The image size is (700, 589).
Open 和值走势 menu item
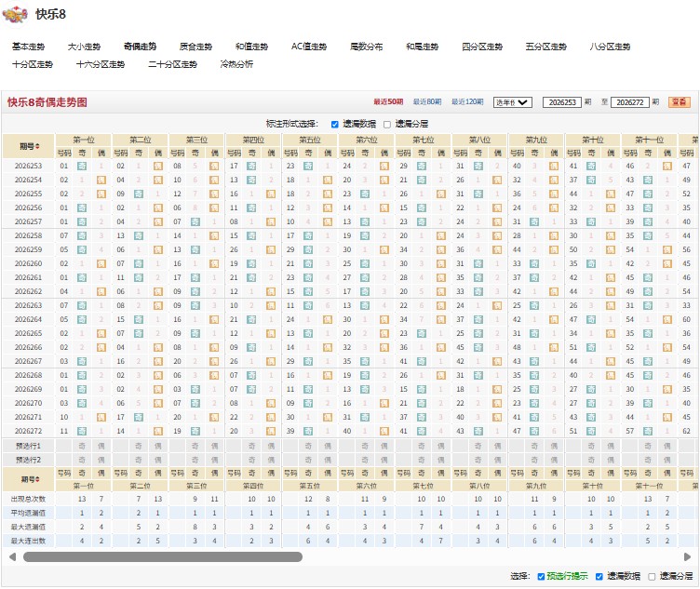(251, 47)
